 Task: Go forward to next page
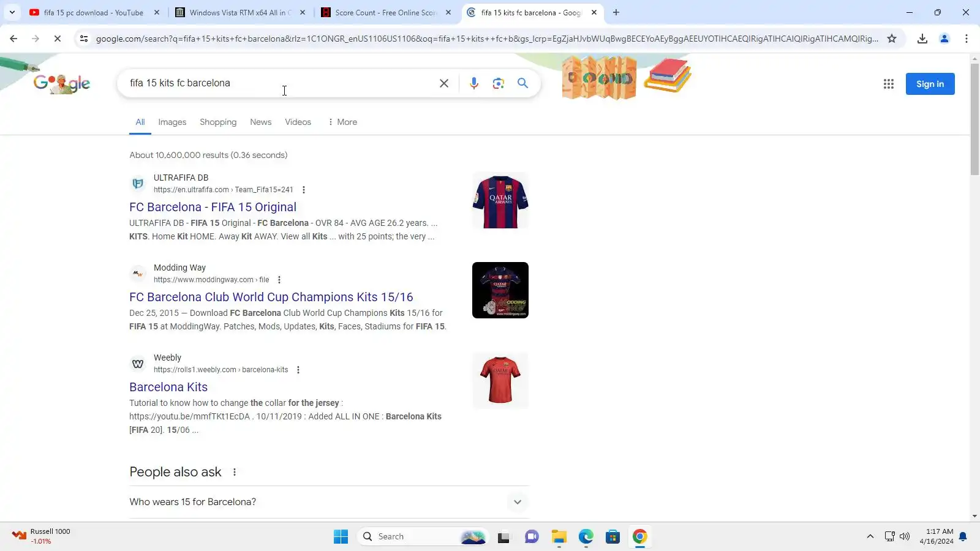[36, 39]
